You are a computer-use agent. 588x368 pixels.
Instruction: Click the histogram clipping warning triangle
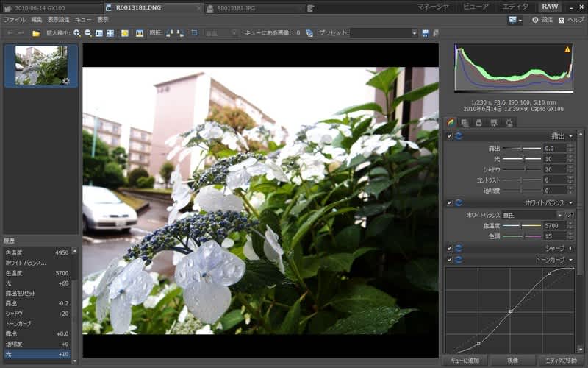(567, 49)
